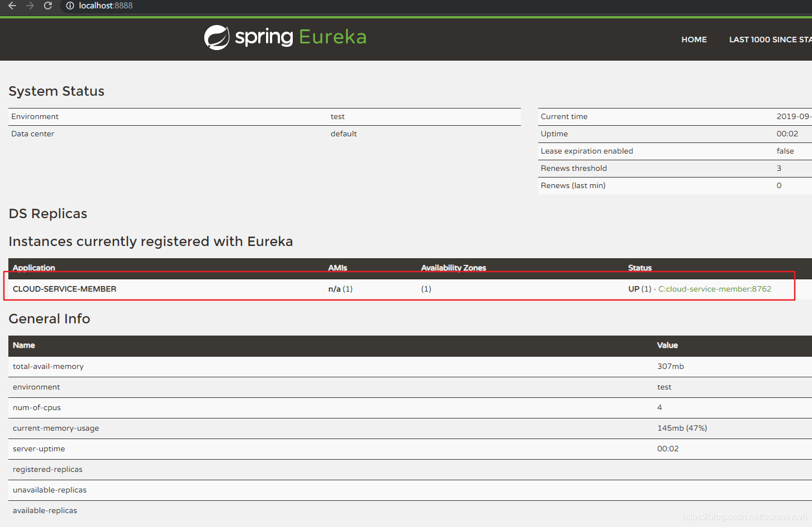Screen dimensions: 812x527
Task: Click the browser back arrow
Action: click(12, 6)
